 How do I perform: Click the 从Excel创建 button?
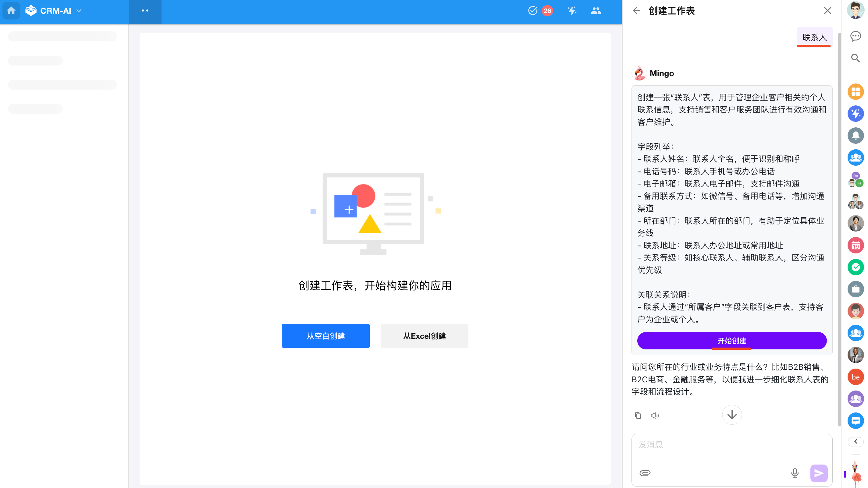coord(424,336)
